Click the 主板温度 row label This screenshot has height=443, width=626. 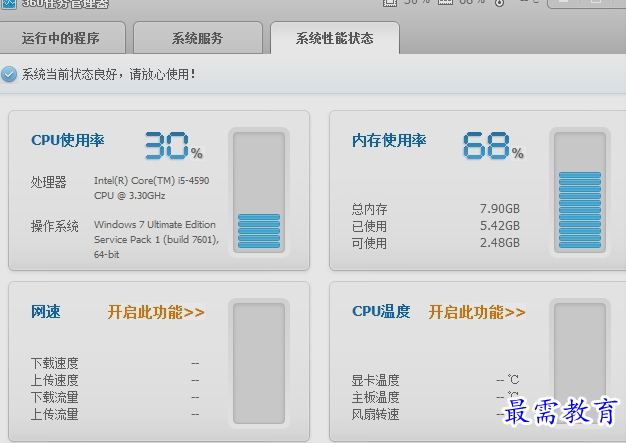tap(375, 398)
